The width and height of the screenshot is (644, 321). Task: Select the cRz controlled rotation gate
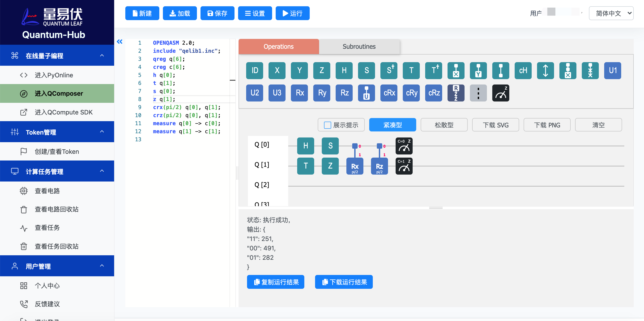coord(434,92)
